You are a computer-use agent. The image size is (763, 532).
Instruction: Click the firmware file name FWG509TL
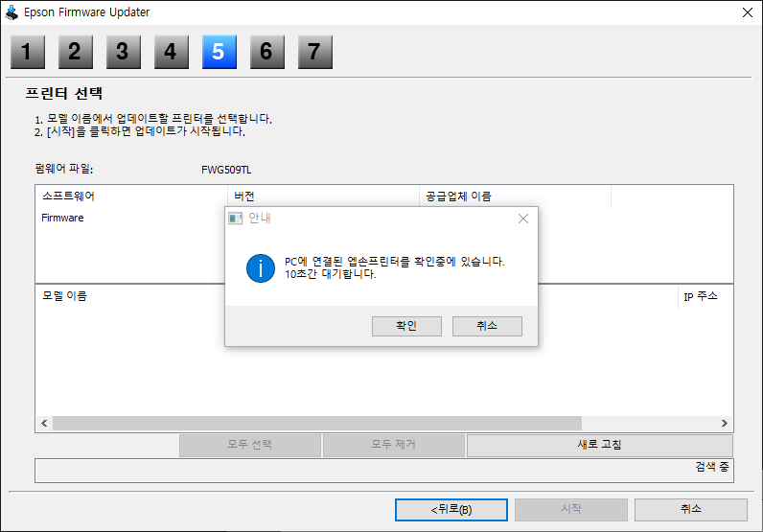[226, 170]
